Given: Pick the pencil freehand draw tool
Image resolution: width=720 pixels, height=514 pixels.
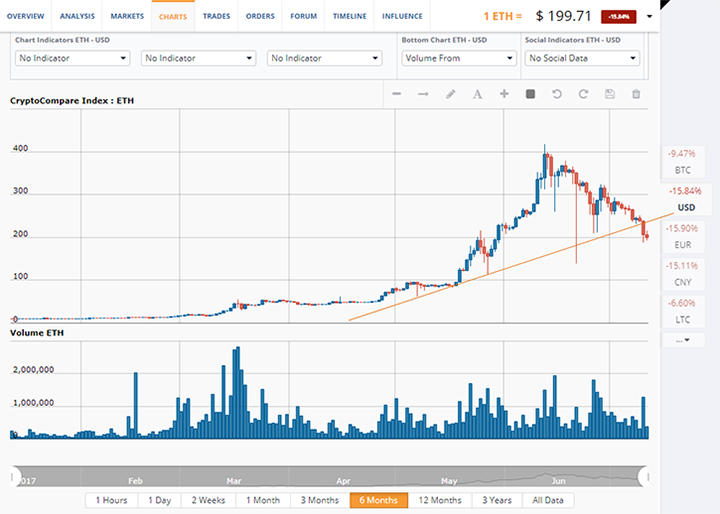Looking at the screenshot, I should pyautogui.click(x=450, y=94).
